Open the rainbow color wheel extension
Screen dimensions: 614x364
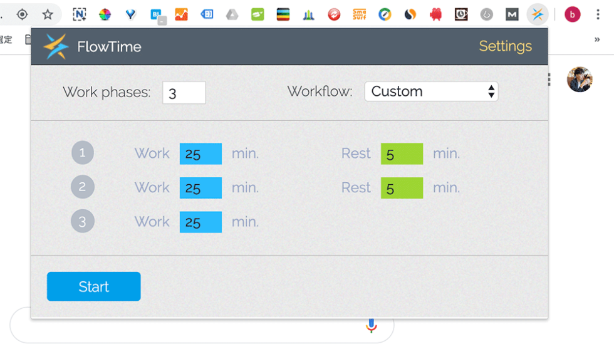(105, 14)
